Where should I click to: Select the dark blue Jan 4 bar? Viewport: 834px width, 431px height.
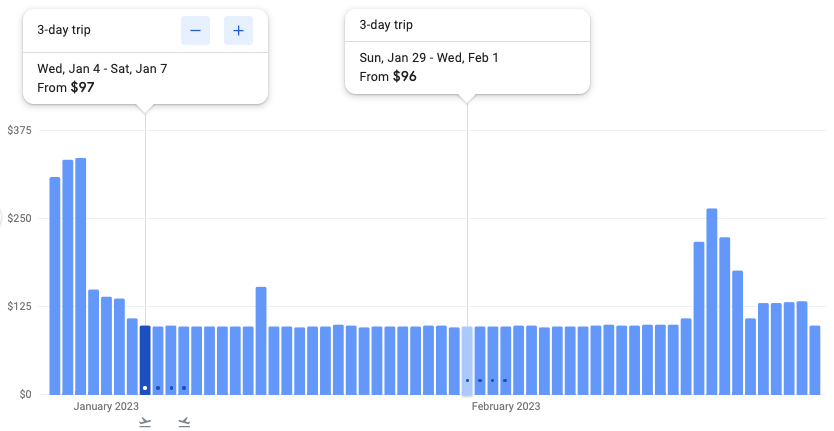[x=145, y=360]
